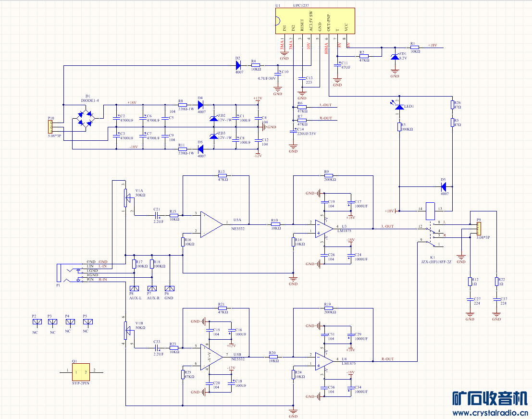Screen dimensions: 532x419
Task: Click the R9 200KΩ feedback resistor
Action: pos(328,176)
